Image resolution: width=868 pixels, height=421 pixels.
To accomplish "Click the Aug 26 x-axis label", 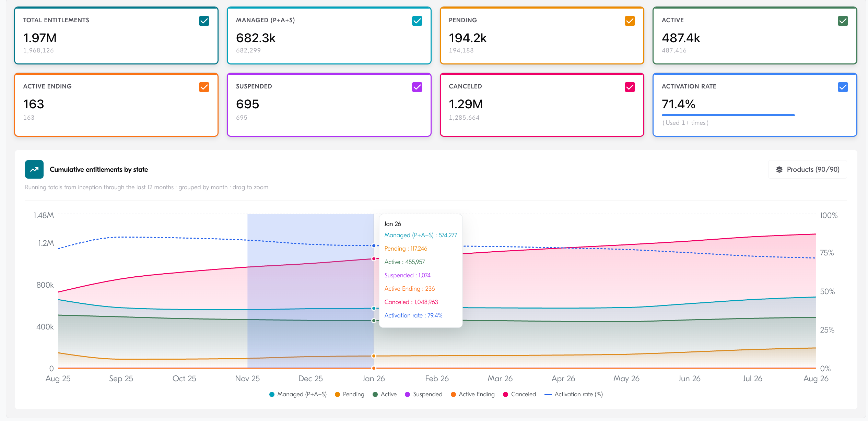I will 816,378.
